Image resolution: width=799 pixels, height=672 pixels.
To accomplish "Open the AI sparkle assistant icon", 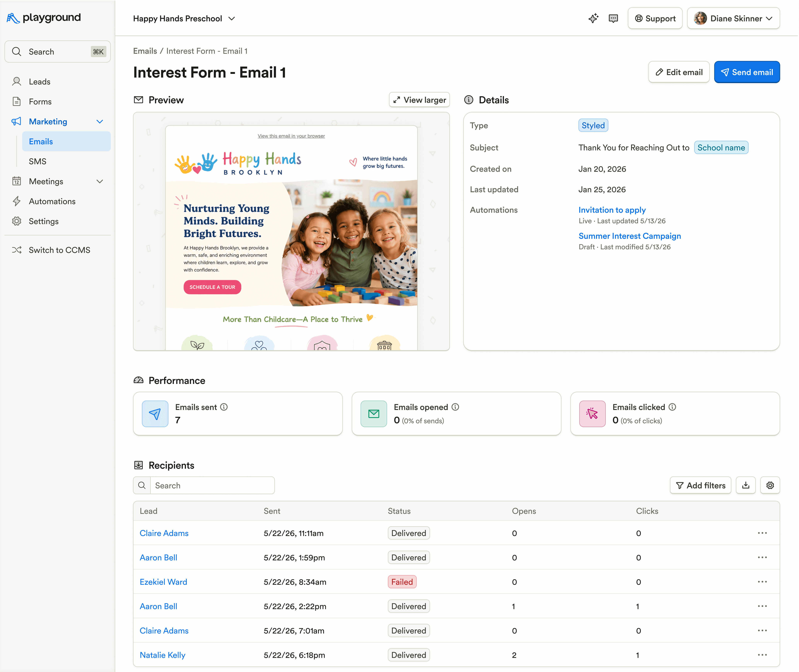I will pos(593,18).
